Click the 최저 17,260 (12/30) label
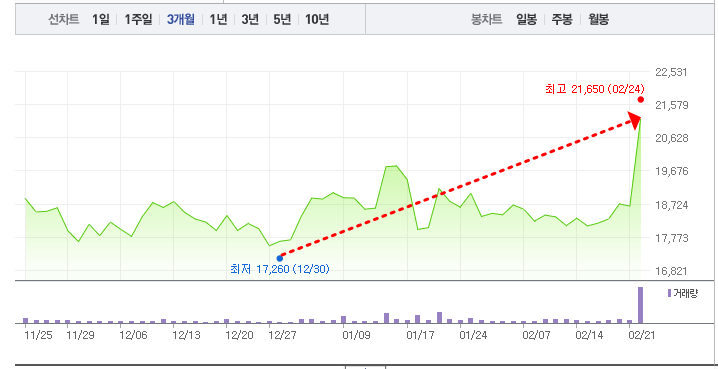This screenshot has width=718, height=369. coord(280,269)
